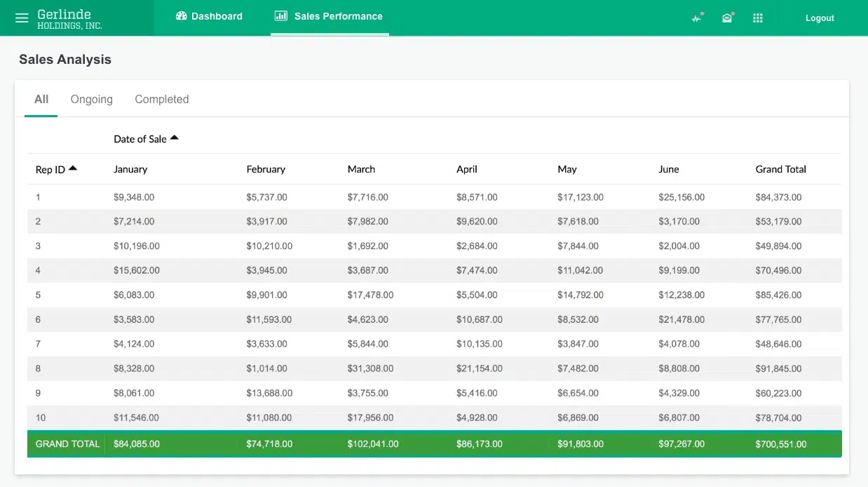Select the June column header
Screen dimensions: 868x487
click(x=669, y=169)
